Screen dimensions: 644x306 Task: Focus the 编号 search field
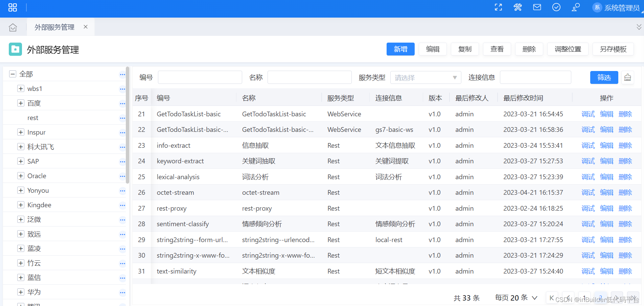[200, 77]
